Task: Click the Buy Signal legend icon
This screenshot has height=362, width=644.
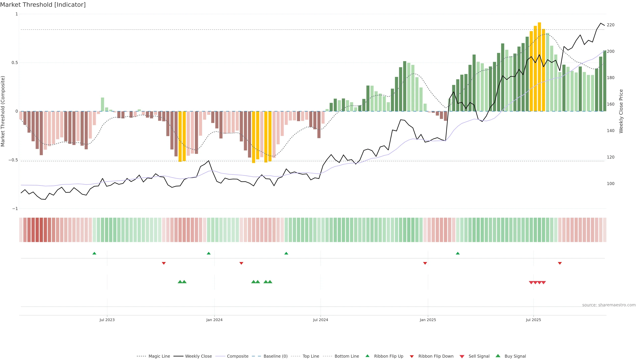Action: (498, 356)
